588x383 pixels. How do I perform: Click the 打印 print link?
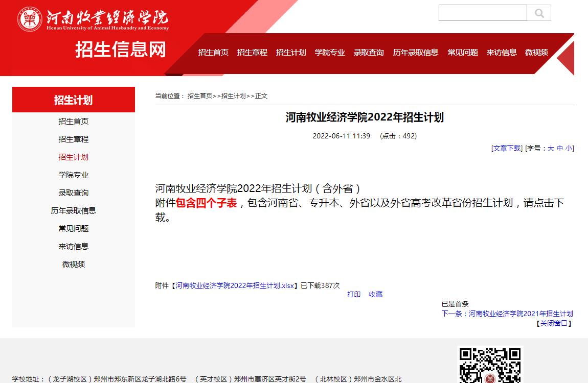tap(354, 295)
